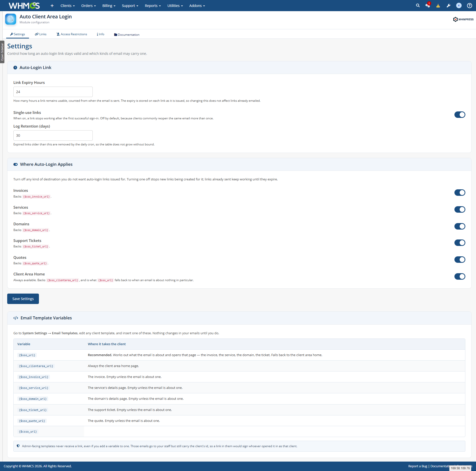This screenshot has height=471, width=476.
Task: Click the Save Settings button
Action: (x=23, y=299)
